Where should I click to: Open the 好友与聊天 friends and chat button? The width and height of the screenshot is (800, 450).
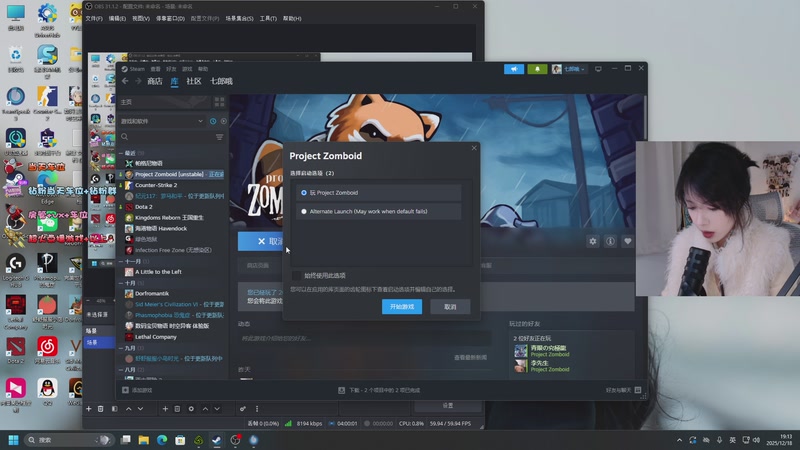(x=623, y=390)
